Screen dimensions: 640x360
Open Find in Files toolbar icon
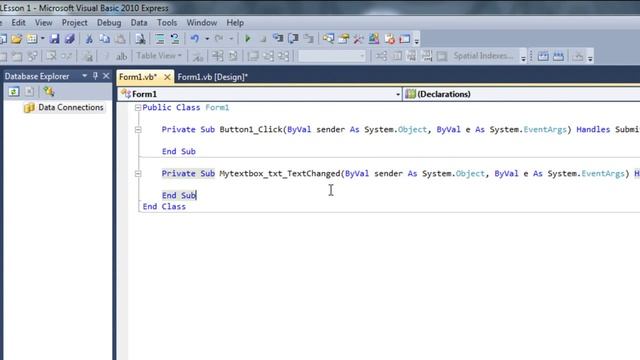(140, 39)
